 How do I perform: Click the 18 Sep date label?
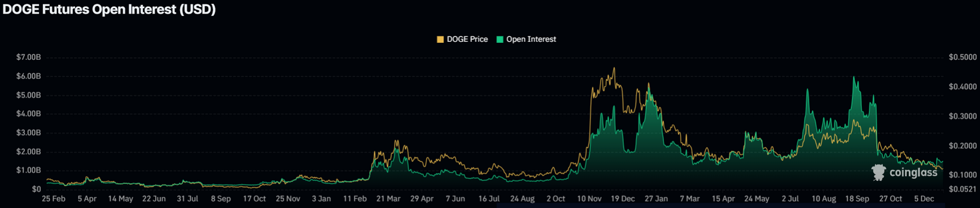click(857, 199)
